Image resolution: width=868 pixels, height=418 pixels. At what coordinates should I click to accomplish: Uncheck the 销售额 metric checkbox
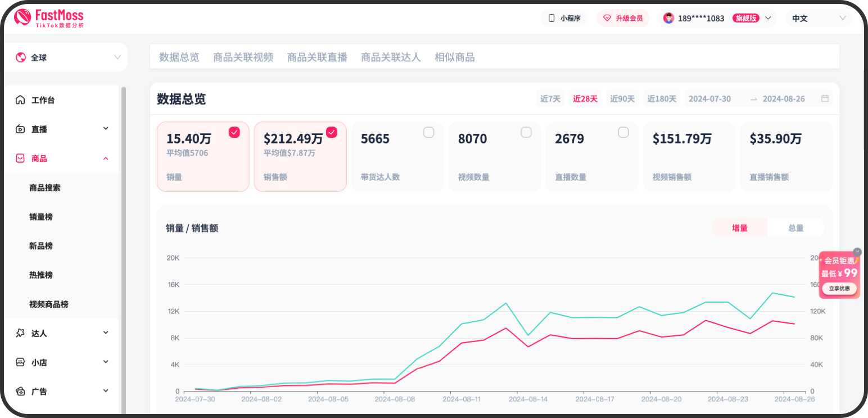(332, 132)
